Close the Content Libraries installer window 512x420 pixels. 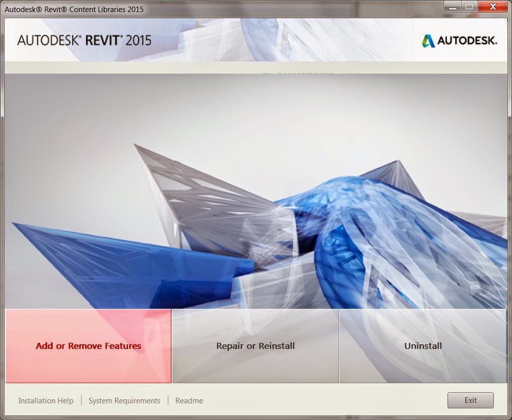[x=493, y=7]
